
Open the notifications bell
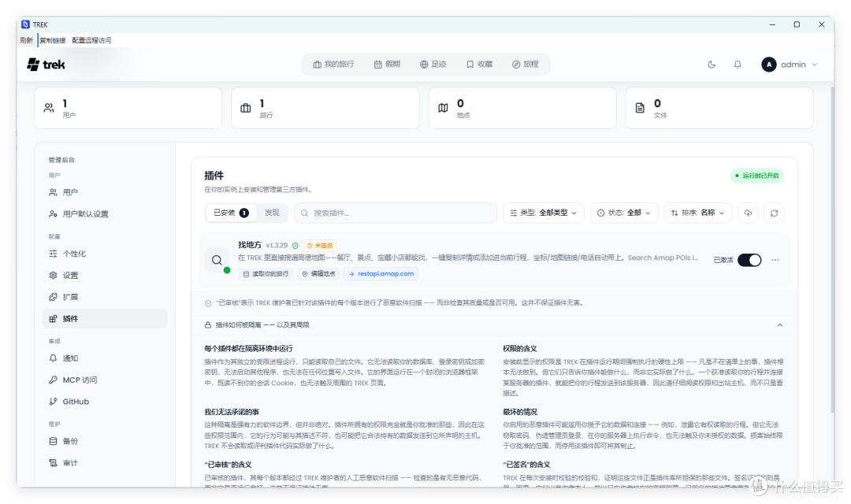pos(737,65)
